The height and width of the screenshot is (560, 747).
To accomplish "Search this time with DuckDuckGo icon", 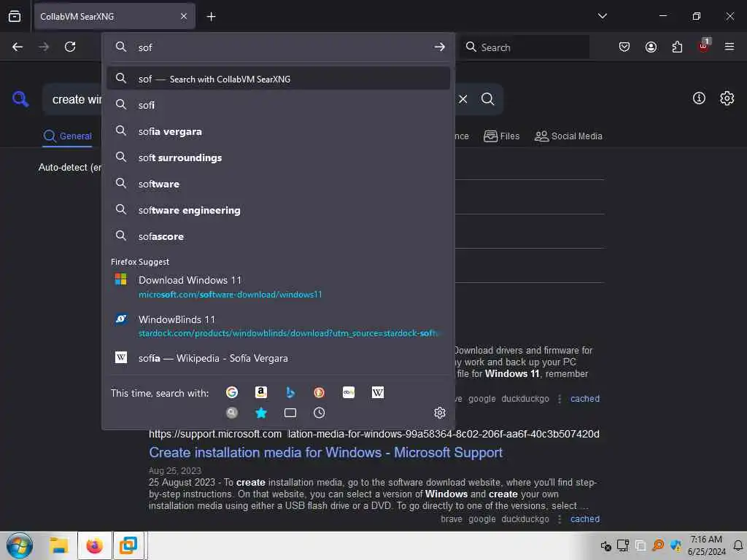I will click(x=320, y=392).
